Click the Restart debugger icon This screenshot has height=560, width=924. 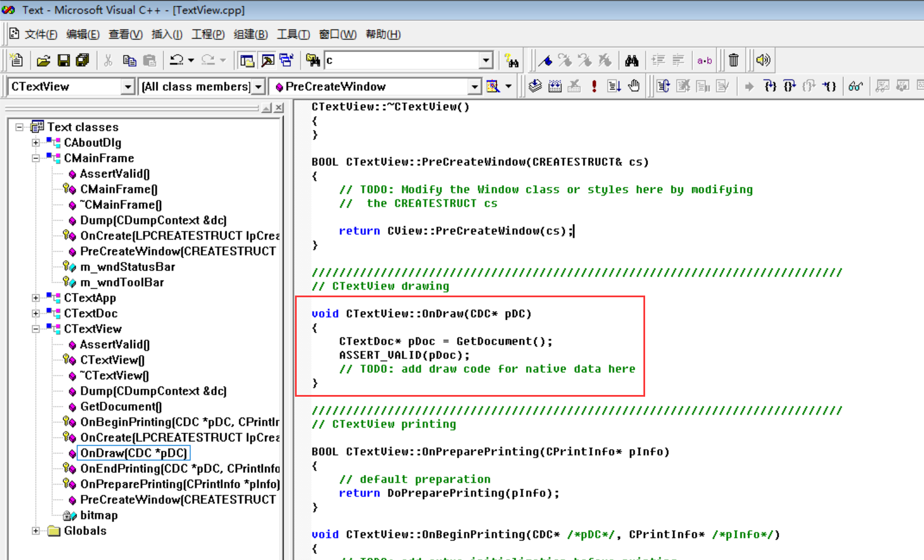(x=664, y=86)
